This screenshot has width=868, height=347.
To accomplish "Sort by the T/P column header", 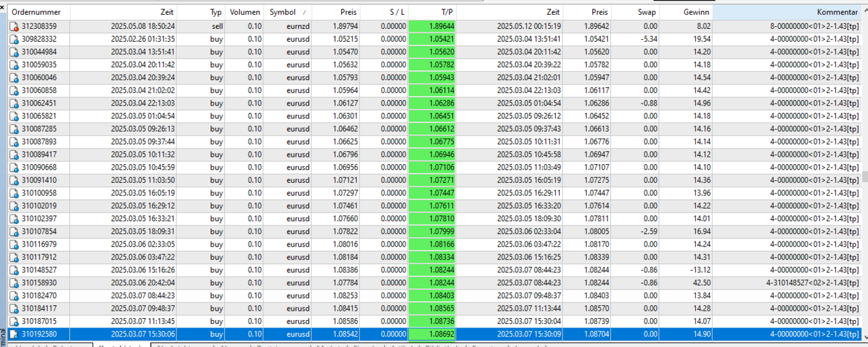I will pos(433,12).
